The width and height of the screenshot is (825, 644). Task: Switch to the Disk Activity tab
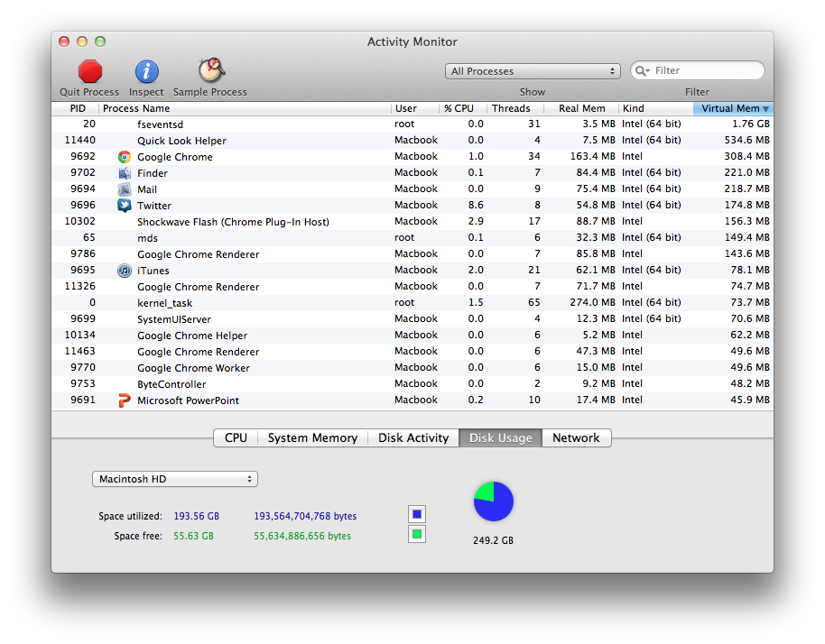[x=413, y=438]
